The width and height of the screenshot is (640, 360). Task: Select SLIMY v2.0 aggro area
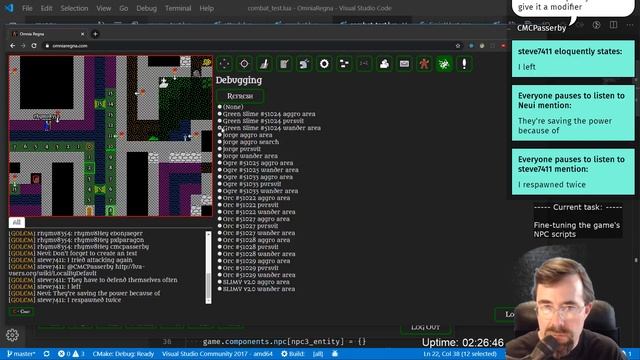[x=254, y=282]
